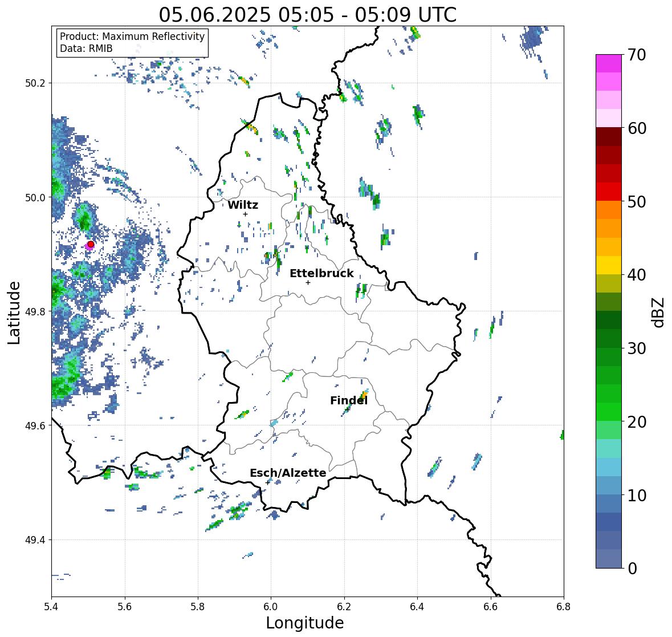Click the Esch/Alzette station label
The height and width of the screenshot is (637, 672).
click(x=288, y=473)
